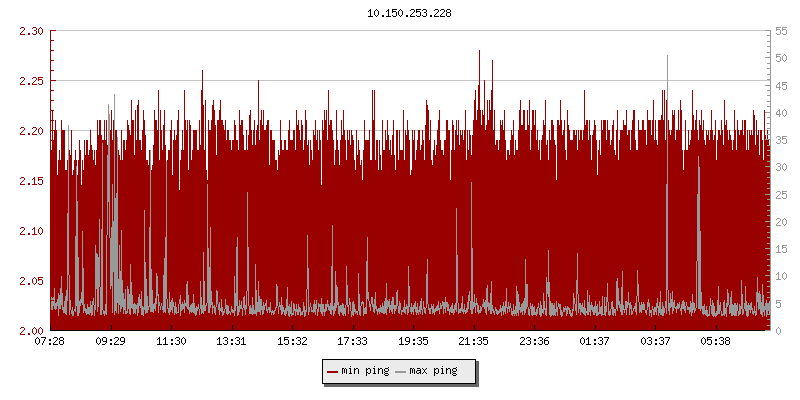The image size is (800, 400).
Task: Choose the 23:36 time axis label
Action: pos(534,342)
